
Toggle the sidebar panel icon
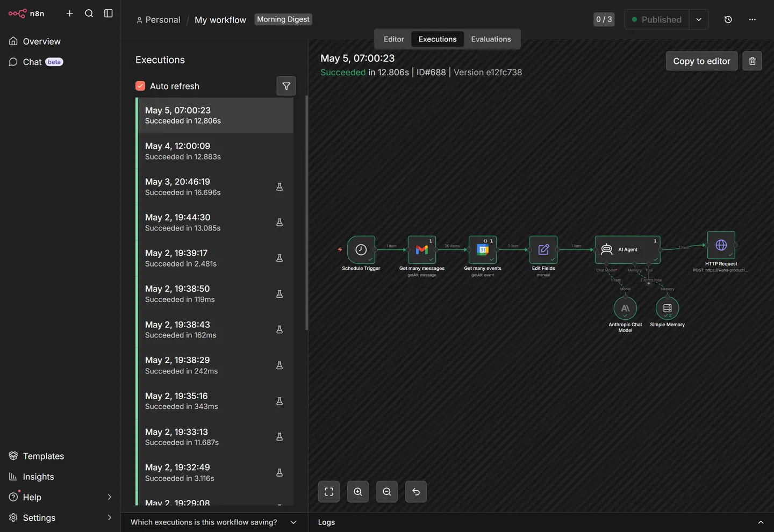[x=108, y=13]
